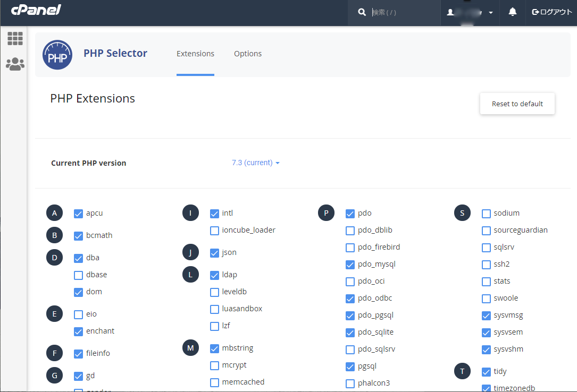Click the letter J group badge

(190, 252)
